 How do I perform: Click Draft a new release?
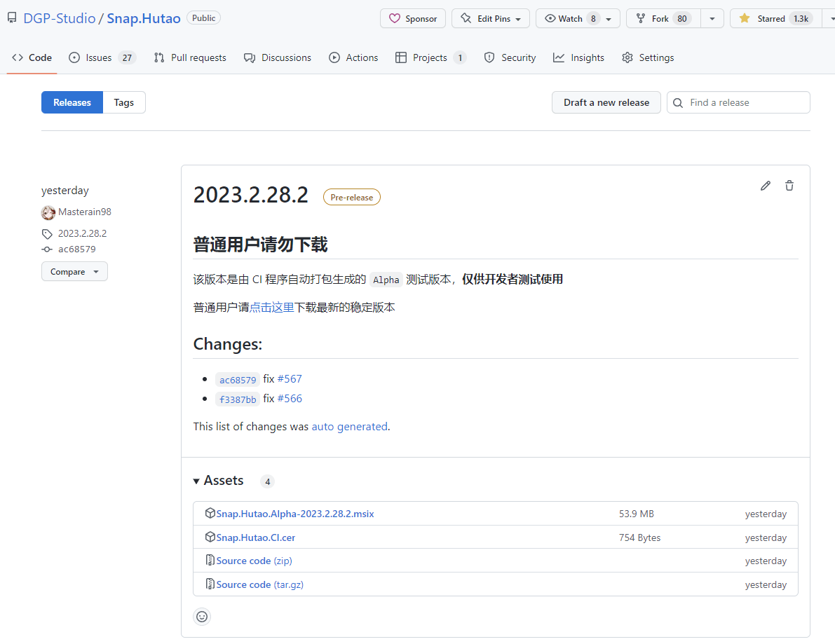tap(606, 102)
